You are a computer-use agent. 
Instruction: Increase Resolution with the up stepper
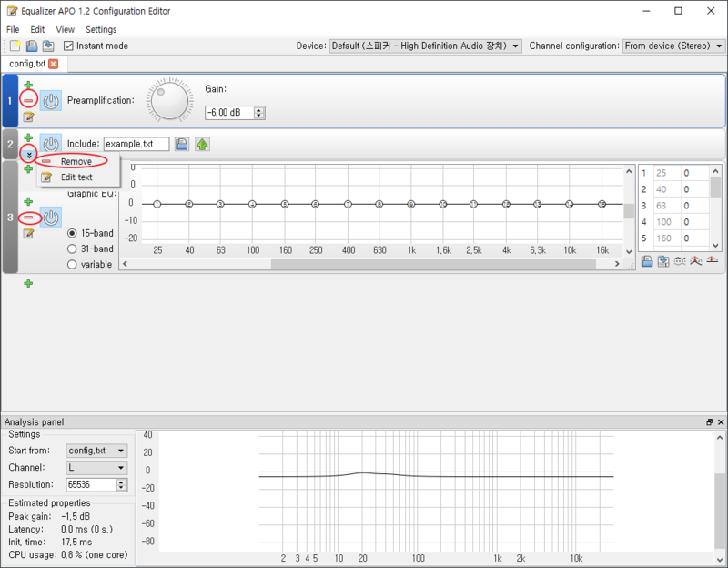pos(122,482)
